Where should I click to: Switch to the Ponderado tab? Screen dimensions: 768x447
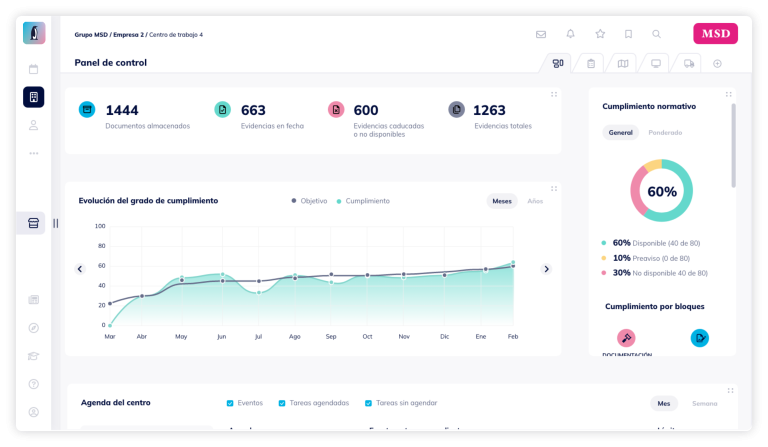(x=665, y=132)
